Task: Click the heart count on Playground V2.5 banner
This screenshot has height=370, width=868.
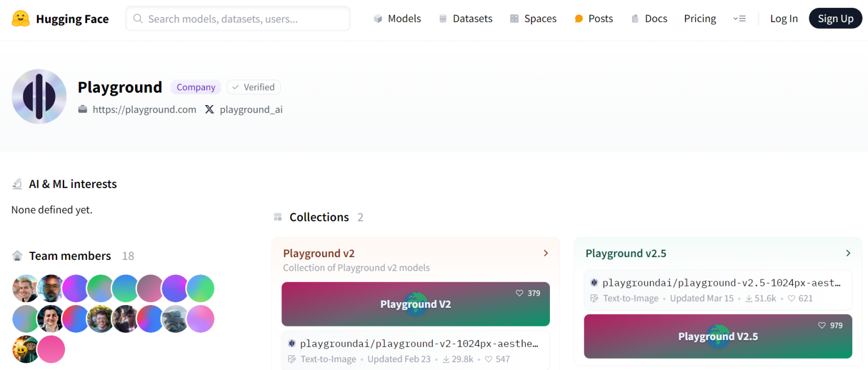Action: point(830,325)
